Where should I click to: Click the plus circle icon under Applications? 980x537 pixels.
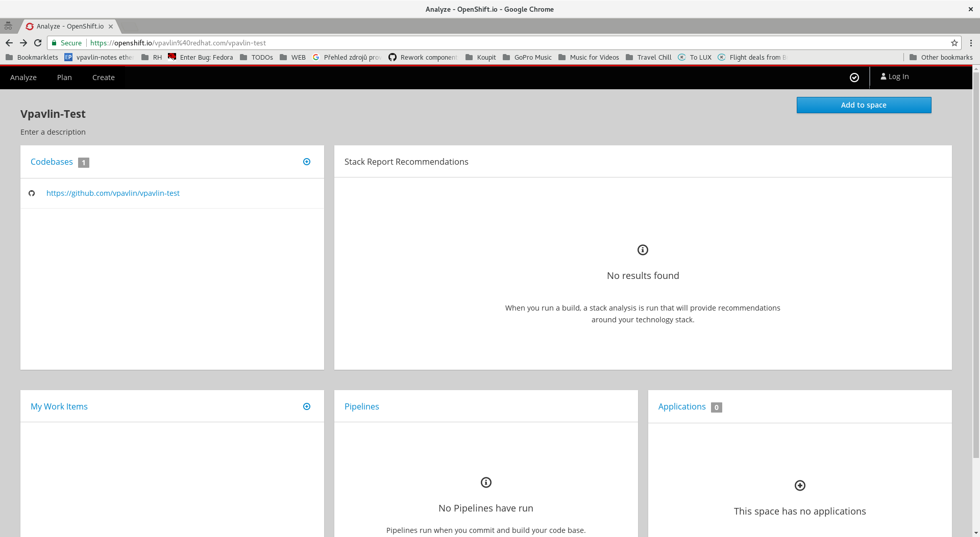(800, 485)
